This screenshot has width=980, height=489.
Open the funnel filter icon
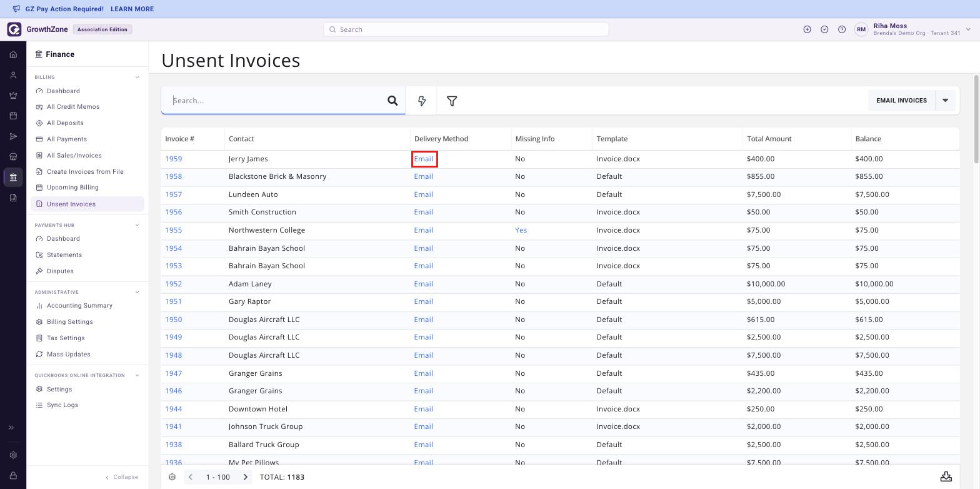[x=452, y=101]
